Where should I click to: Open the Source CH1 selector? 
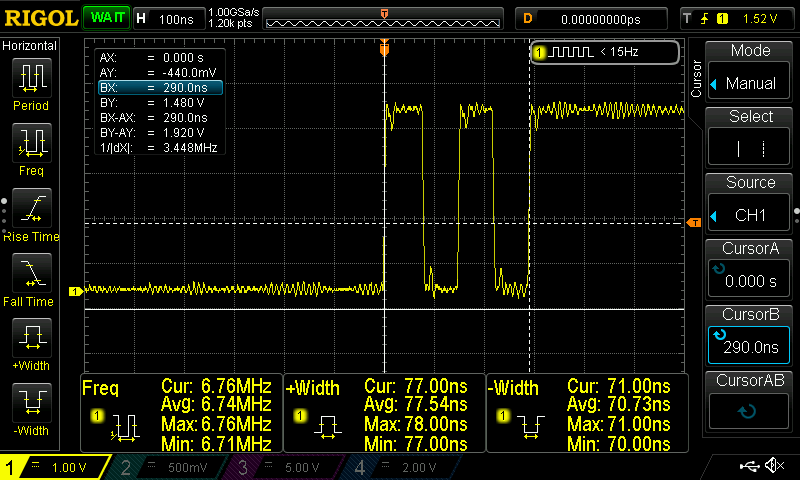[x=750, y=204]
